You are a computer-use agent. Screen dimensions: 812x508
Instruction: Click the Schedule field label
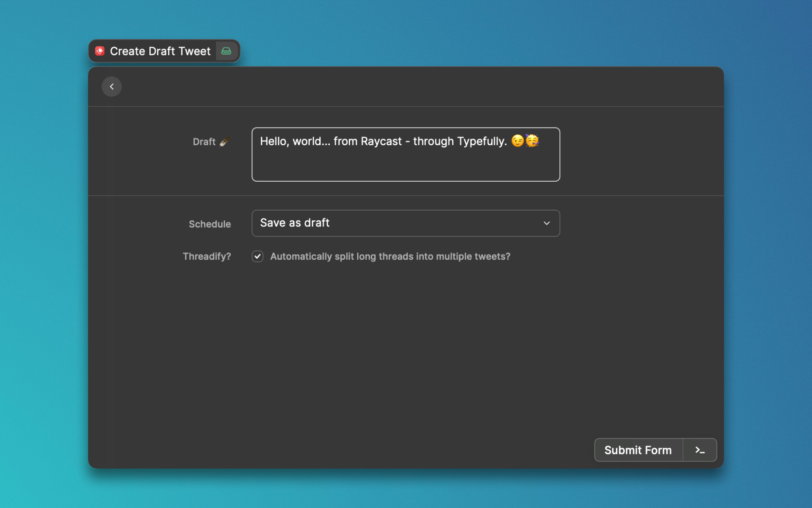point(209,224)
